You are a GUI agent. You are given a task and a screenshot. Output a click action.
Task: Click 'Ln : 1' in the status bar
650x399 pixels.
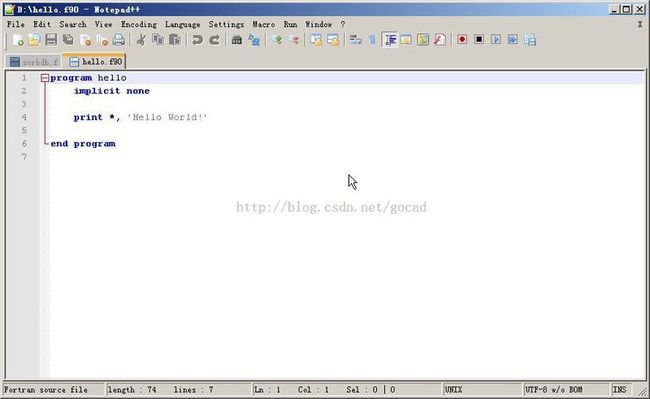(267, 390)
